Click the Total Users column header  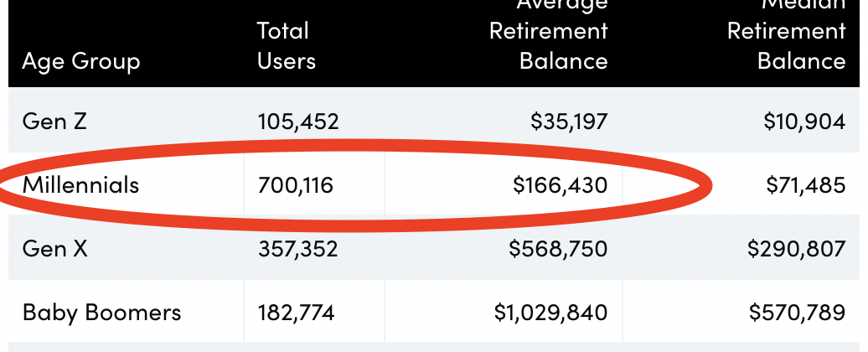point(286,46)
